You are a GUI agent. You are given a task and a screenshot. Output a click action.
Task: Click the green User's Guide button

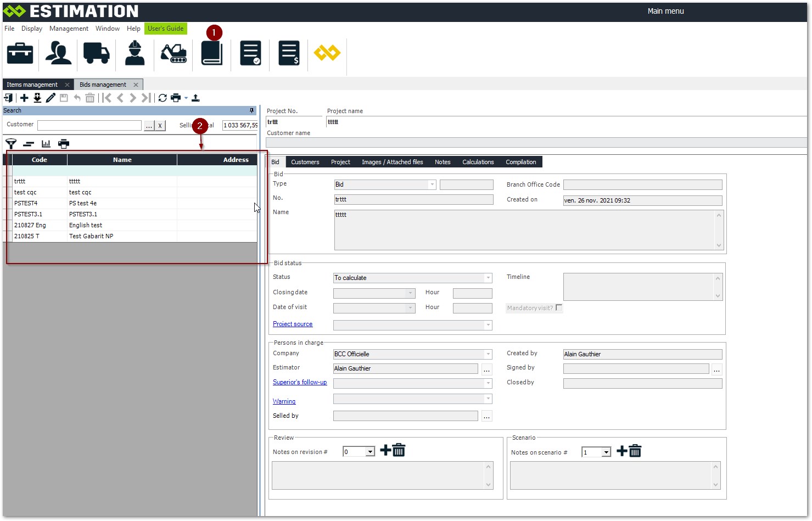(x=166, y=29)
